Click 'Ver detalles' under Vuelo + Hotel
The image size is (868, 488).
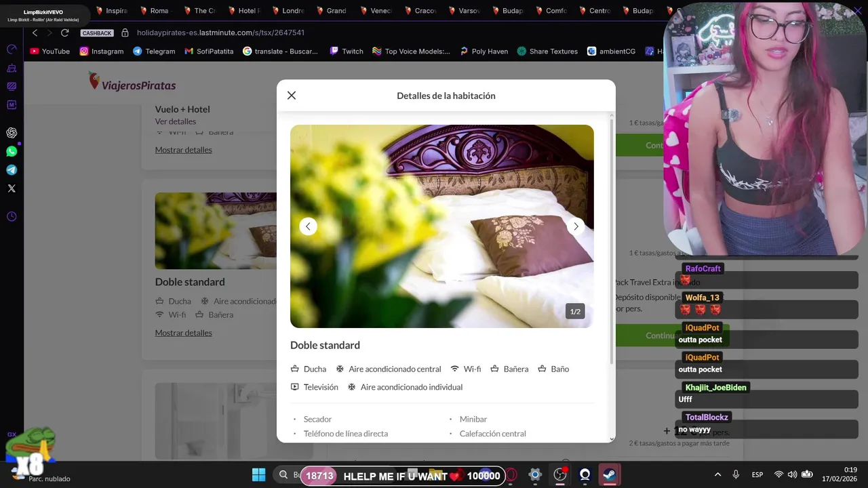tap(175, 121)
